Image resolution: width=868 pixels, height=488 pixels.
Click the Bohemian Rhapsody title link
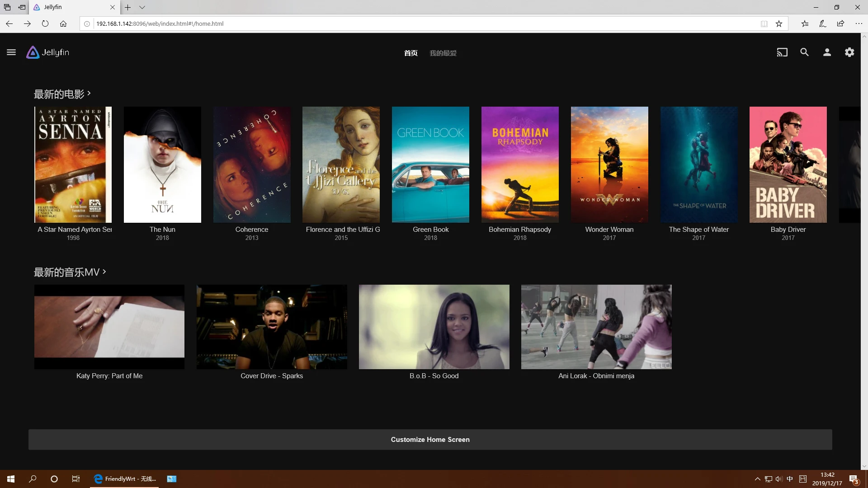point(520,230)
